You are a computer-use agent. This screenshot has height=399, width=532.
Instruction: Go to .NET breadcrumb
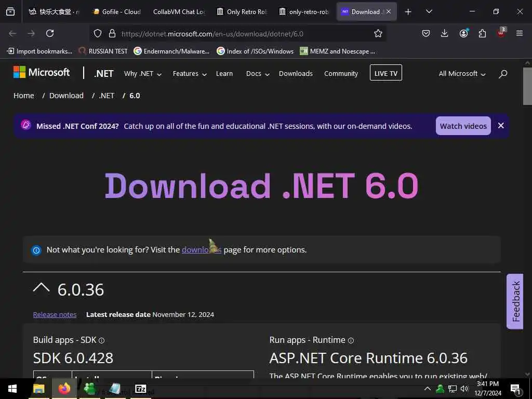[107, 96]
